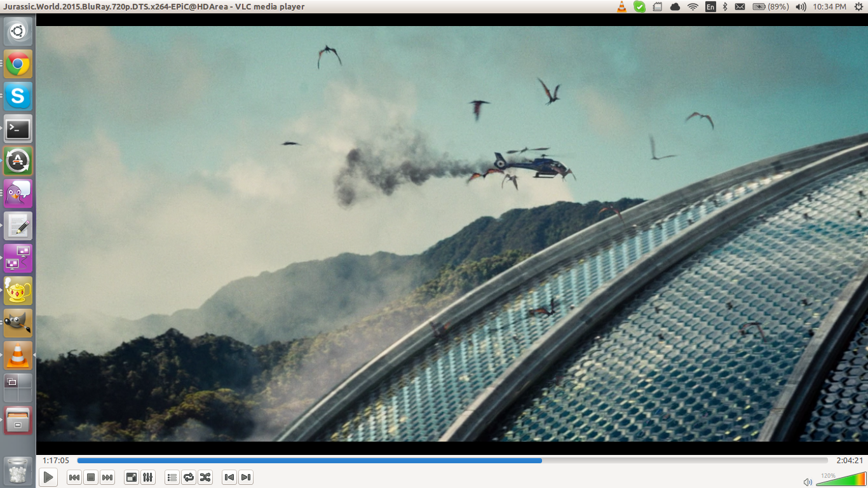Click total duration 2:04:21 label
This screenshot has width=868, height=488.
[849, 461]
